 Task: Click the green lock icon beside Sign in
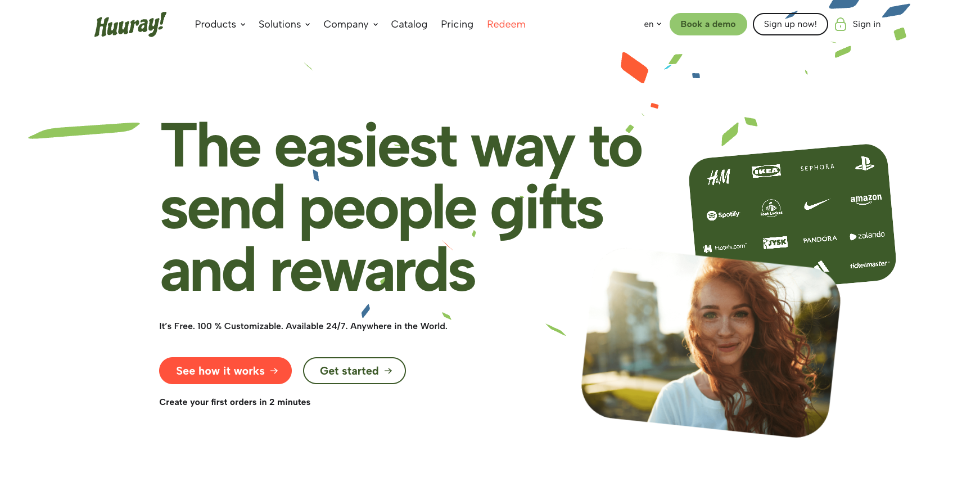pos(841,24)
